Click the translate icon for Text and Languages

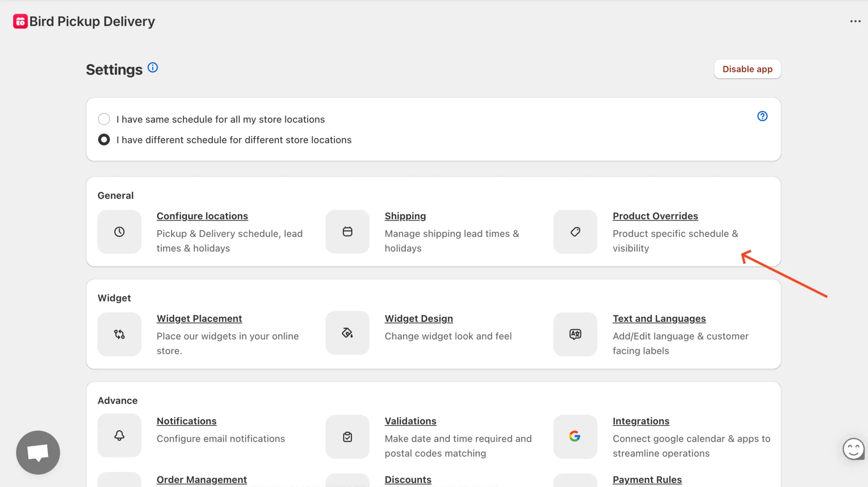pos(575,335)
